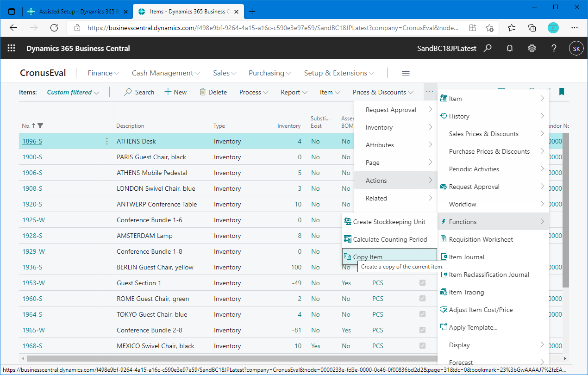Select Create Stockkeeping Unit
Image resolution: width=588 pixels, height=375 pixels.
click(389, 221)
